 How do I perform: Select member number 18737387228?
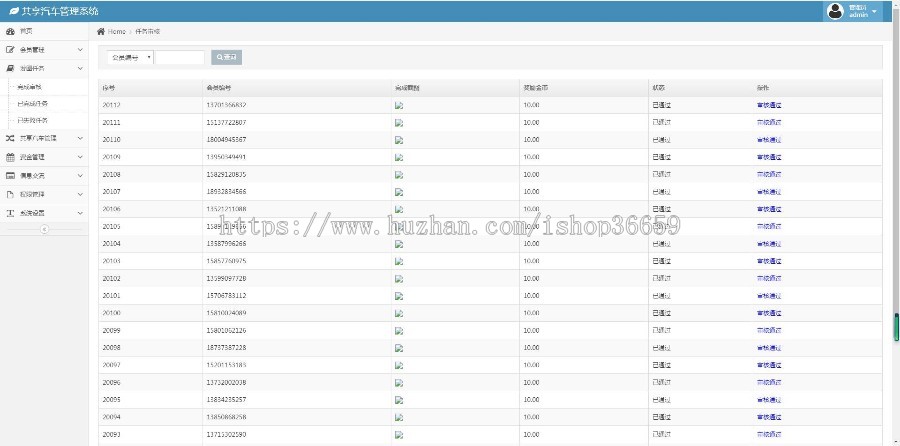click(226, 348)
